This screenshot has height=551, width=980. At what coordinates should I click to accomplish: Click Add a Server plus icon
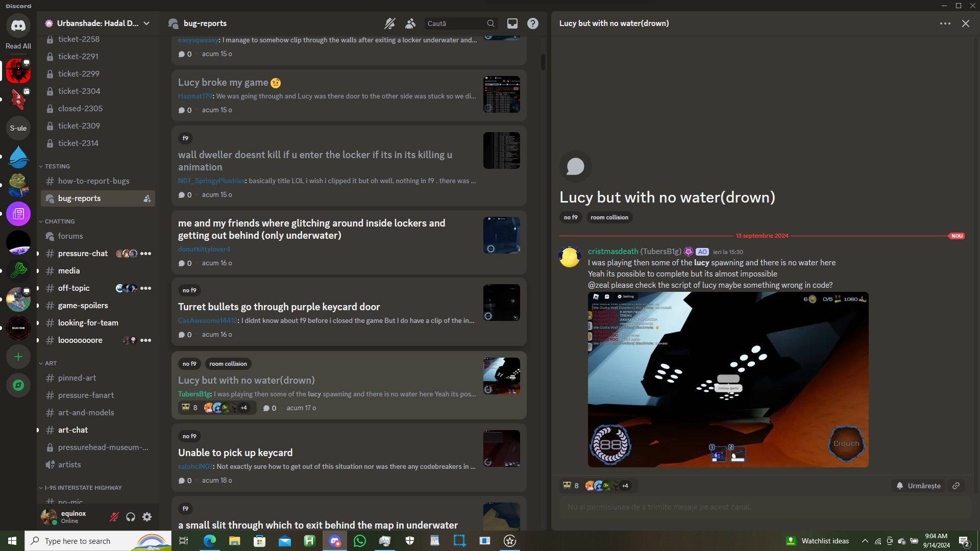(18, 357)
